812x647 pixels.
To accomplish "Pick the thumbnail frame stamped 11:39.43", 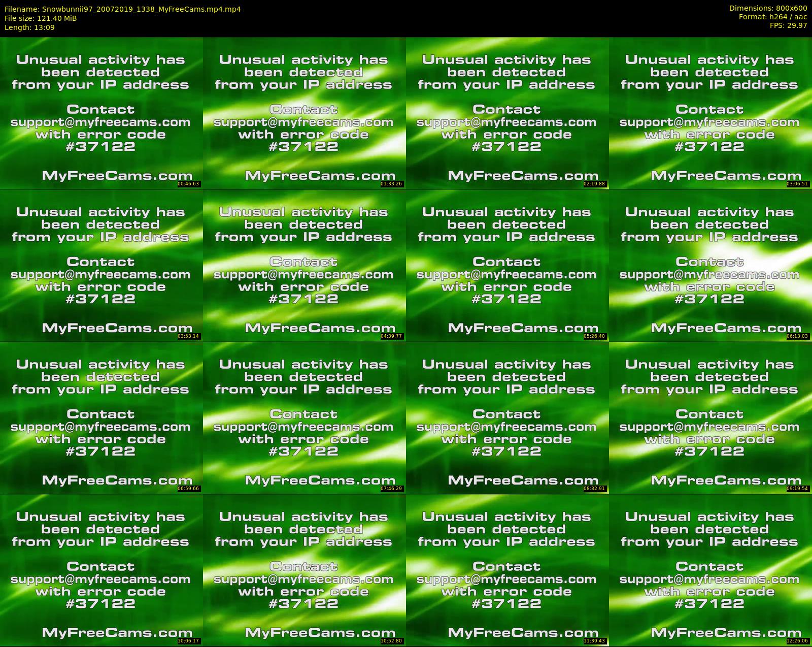I will coord(507,570).
